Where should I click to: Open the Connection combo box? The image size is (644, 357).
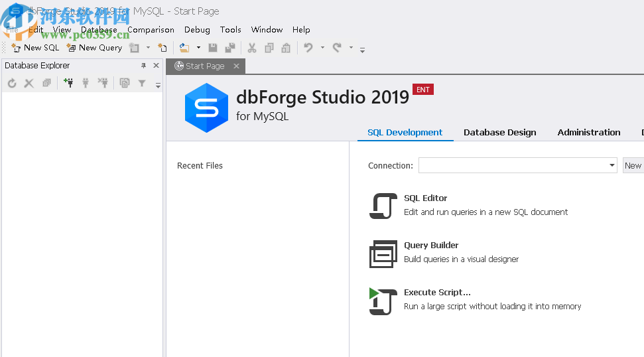[517, 165]
